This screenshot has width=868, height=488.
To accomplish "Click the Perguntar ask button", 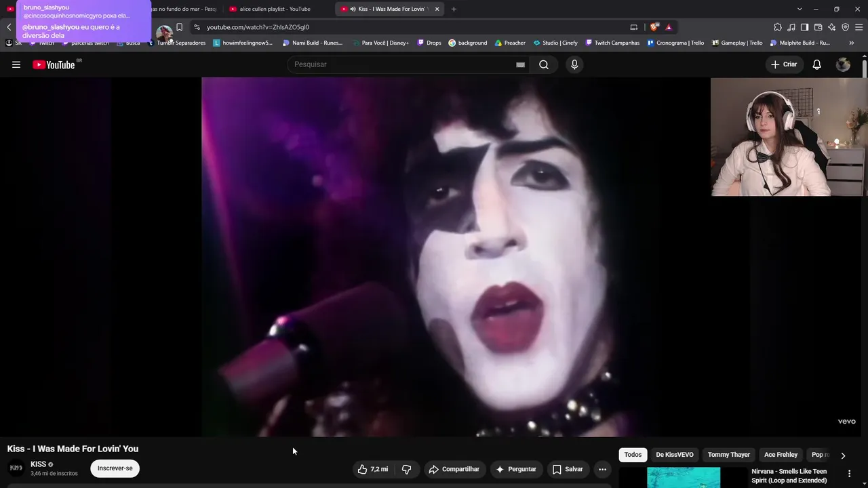I will point(516,469).
